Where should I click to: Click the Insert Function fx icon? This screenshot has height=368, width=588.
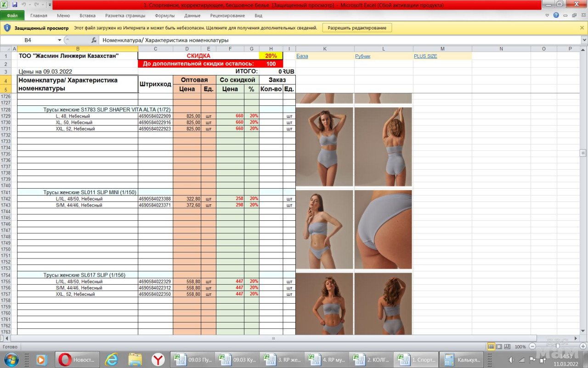[x=94, y=40]
